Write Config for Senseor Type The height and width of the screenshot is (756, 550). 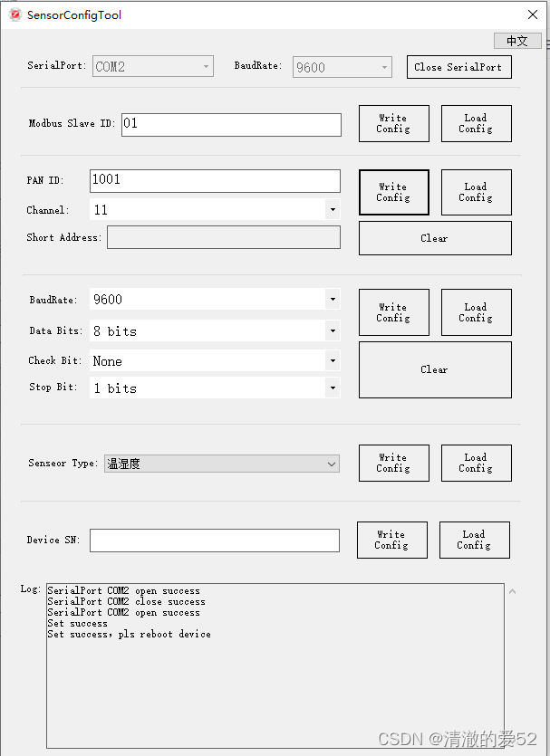tap(393, 463)
